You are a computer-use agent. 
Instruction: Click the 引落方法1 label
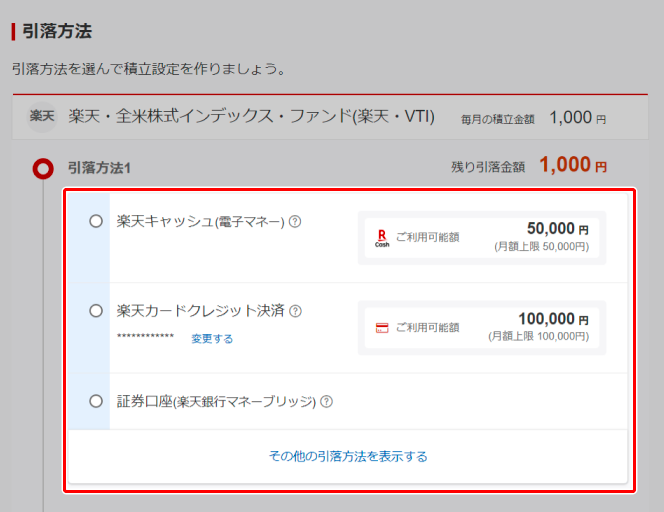(x=99, y=168)
